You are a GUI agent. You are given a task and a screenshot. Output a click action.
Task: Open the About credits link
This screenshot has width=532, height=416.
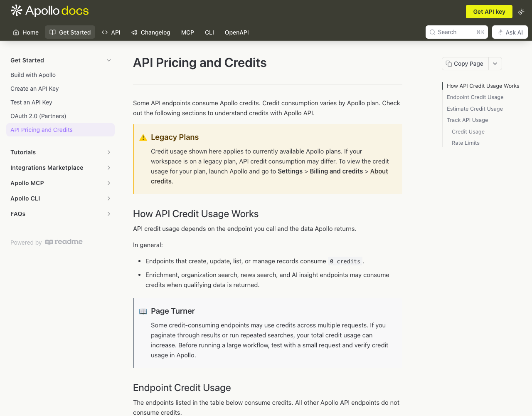(x=379, y=171)
